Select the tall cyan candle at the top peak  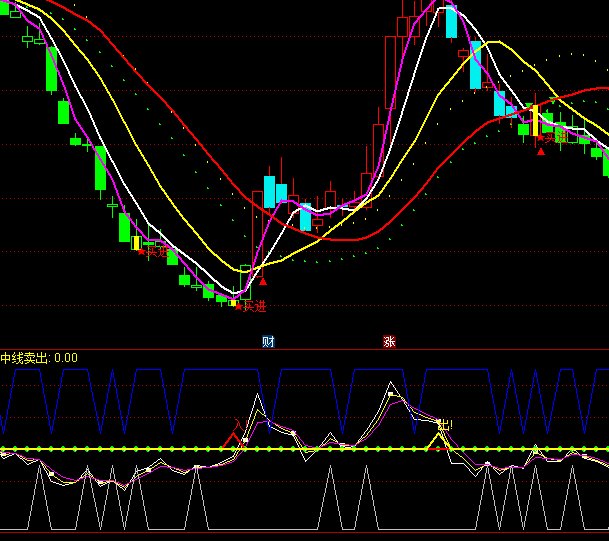[451, 22]
